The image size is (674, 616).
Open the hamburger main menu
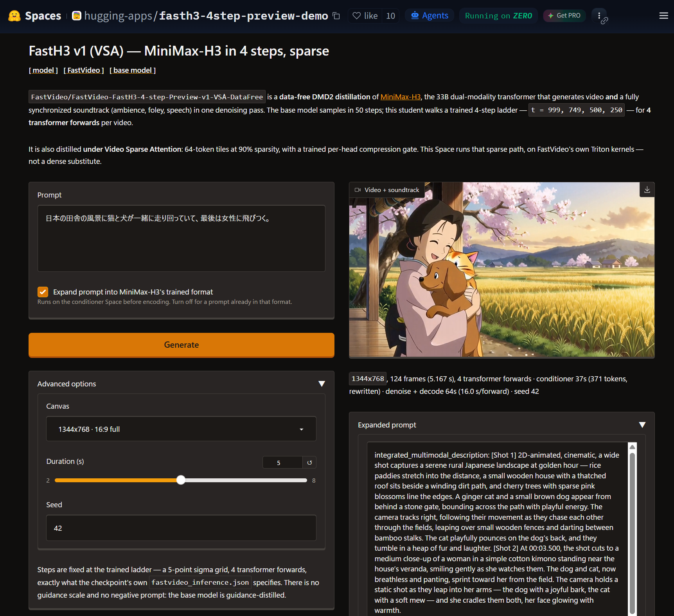tap(663, 16)
